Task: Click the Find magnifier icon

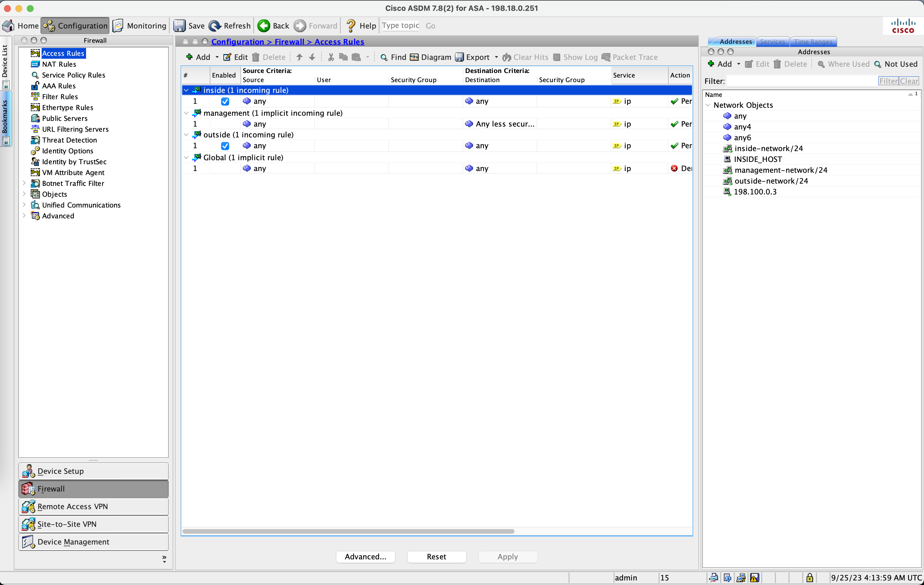Action: click(x=384, y=57)
